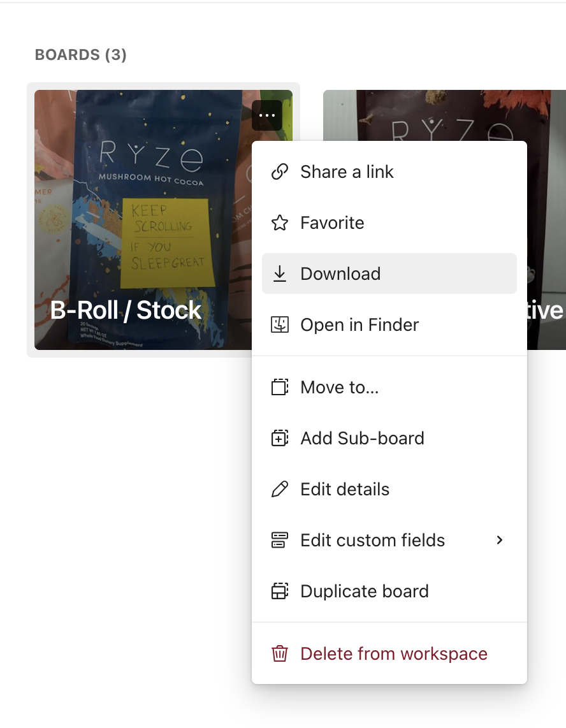The image size is (566, 728).
Task: Click the Duplicate board icon
Action: coord(280,592)
